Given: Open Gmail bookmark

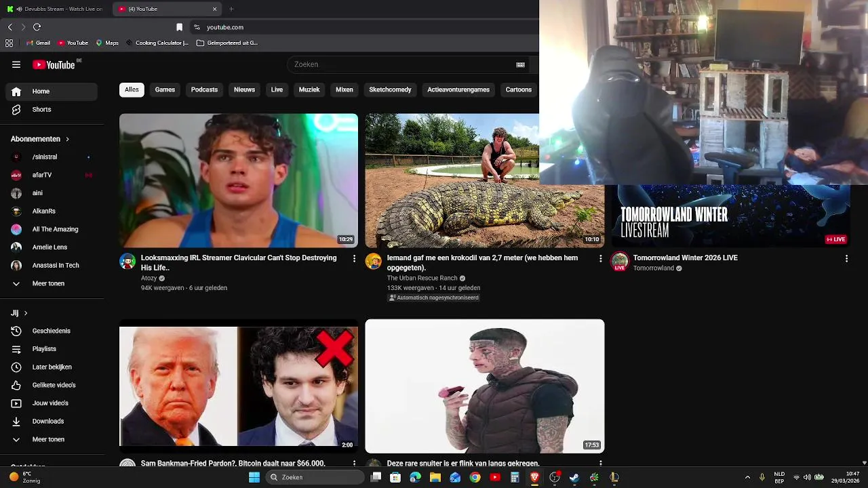Looking at the screenshot, I should [x=38, y=43].
